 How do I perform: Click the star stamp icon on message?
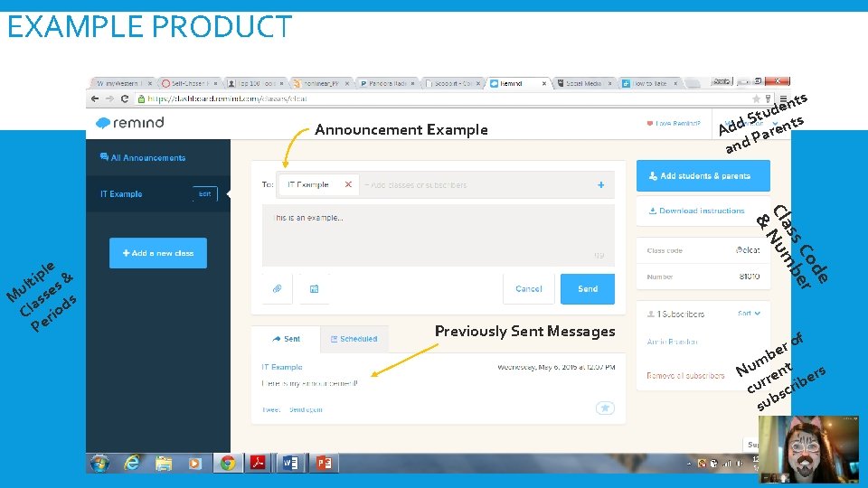tap(605, 408)
